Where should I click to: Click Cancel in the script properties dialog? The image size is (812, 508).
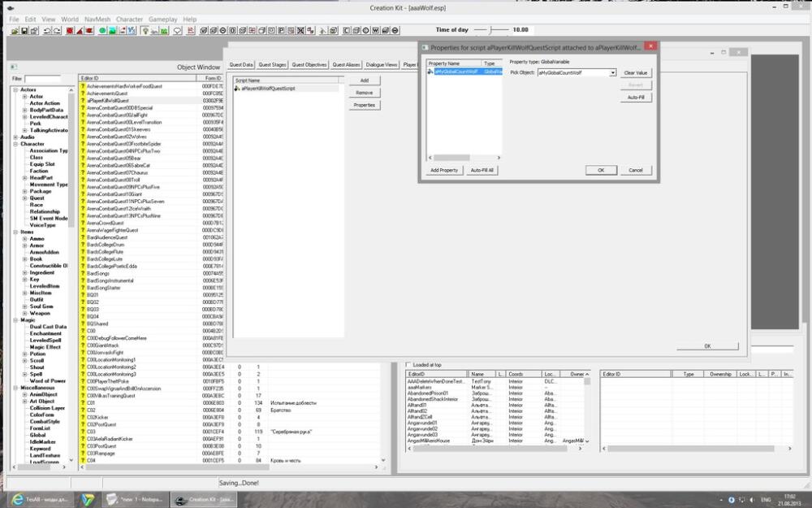point(636,170)
